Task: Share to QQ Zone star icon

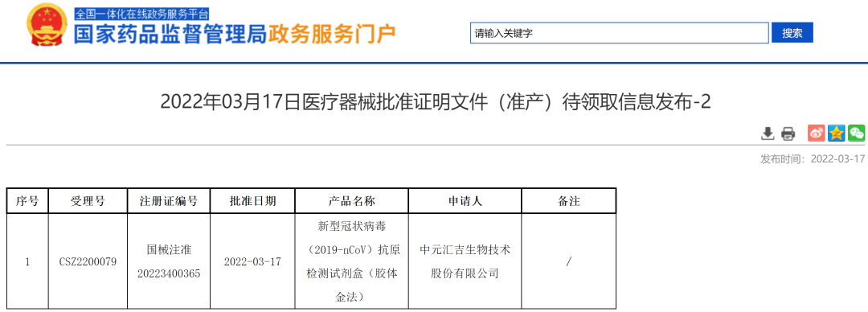Action: tap(837, 133)
